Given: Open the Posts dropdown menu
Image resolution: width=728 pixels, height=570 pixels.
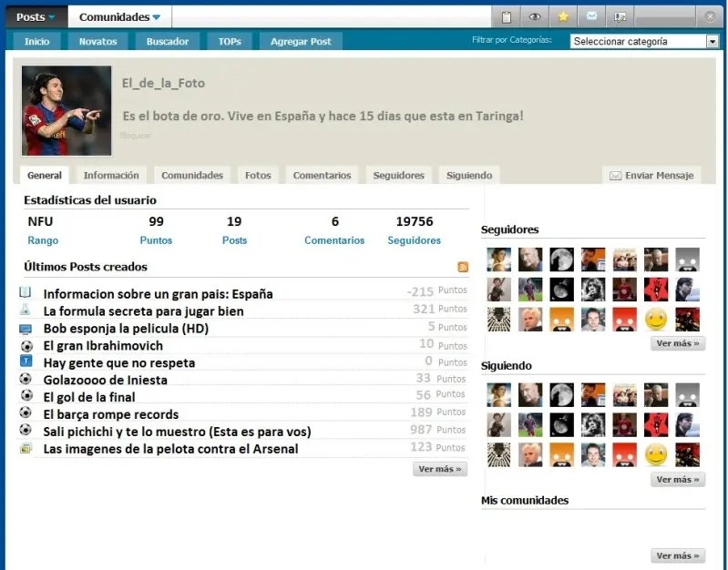Looking at the screenshot, I should point(36,17).
